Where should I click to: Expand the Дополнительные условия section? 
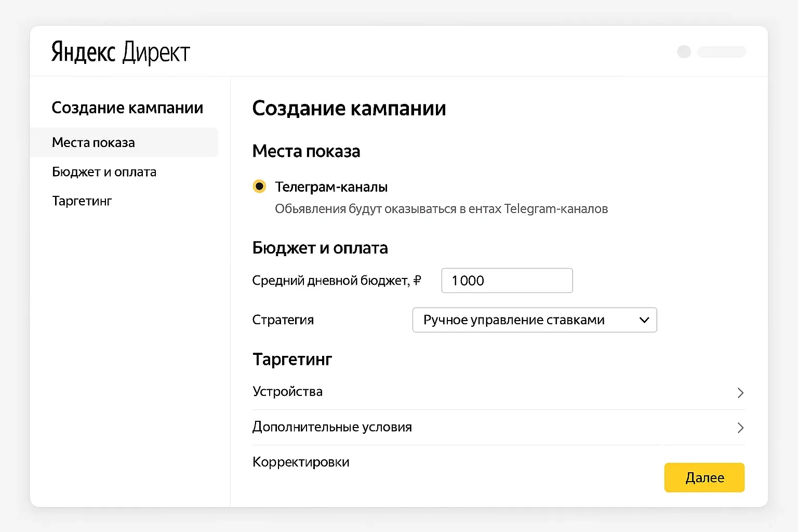point(332,427)
